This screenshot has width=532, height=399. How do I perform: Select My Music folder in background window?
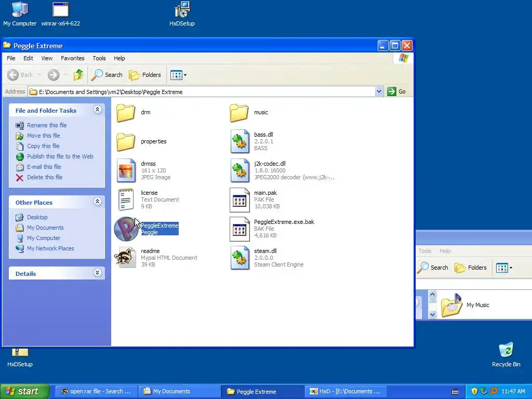465,305
